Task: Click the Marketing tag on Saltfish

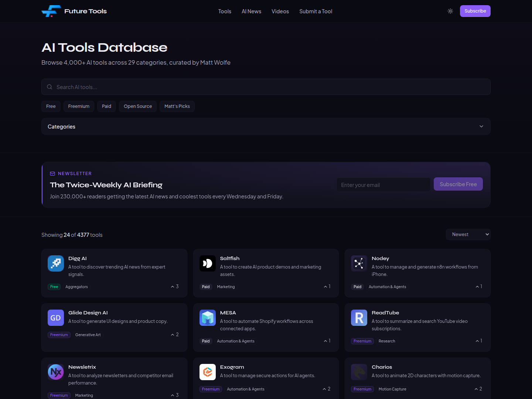Action: (226, 287)
